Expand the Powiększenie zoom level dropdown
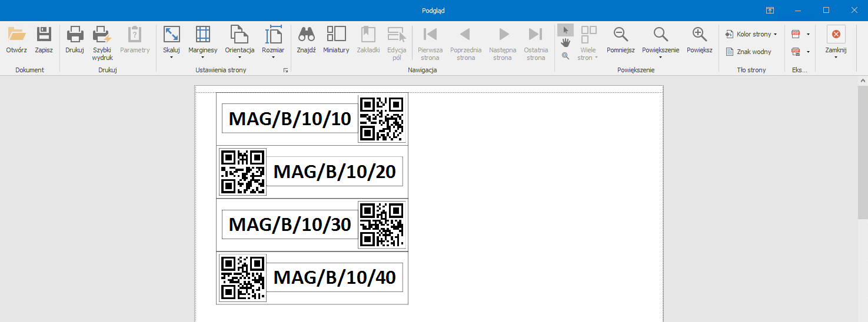 point(661,58)
